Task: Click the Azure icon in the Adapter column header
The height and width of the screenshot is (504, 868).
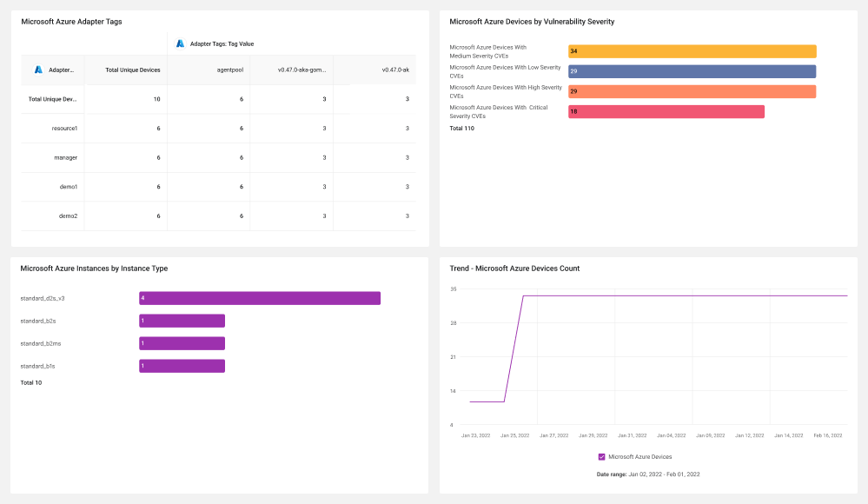Action: [38, 70]
